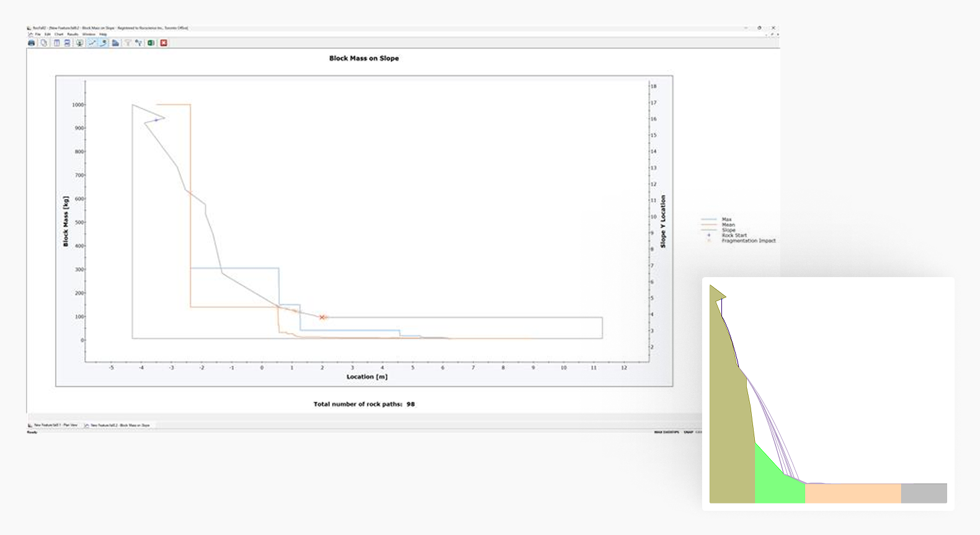The image size is (980, 535).
Task: Click the red X close chart icon
Action: (164, 43)
